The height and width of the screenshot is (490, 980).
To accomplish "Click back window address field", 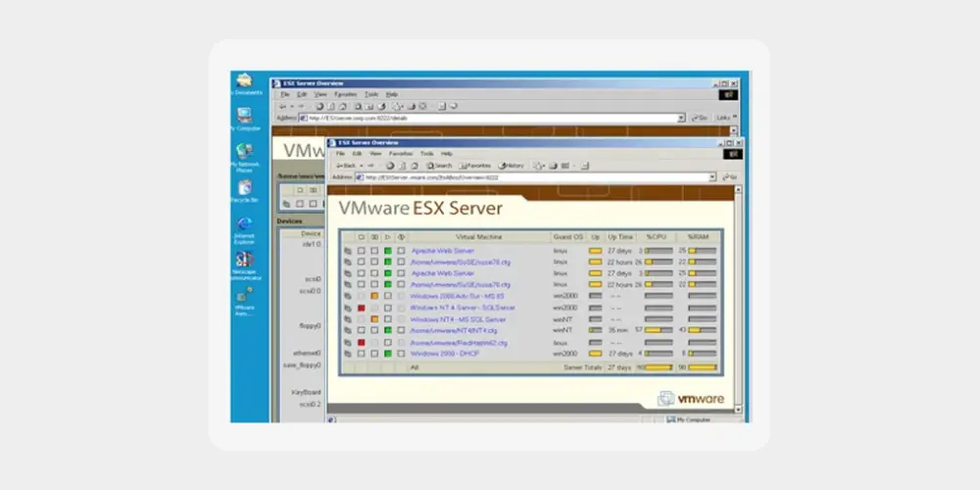I will coord(493,119).
